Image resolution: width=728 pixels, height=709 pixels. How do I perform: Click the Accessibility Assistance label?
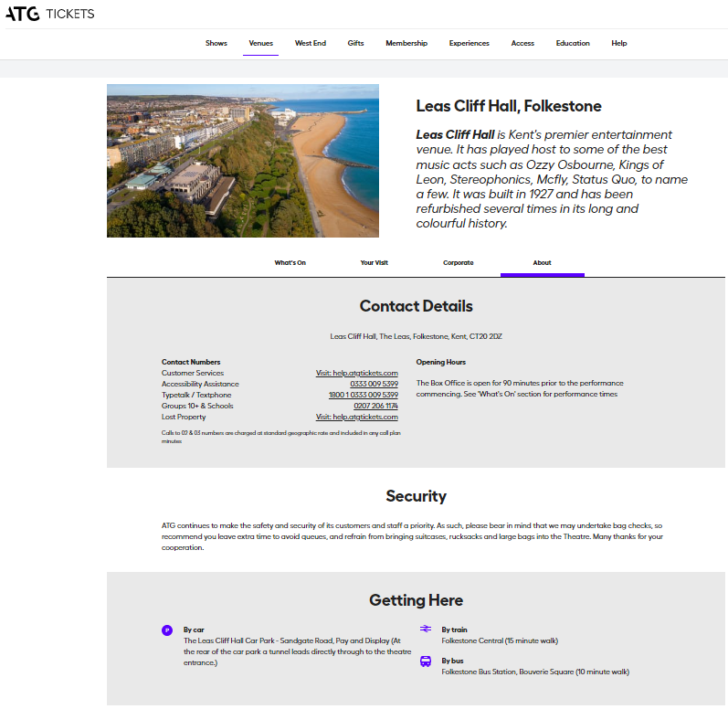(200, 384)
